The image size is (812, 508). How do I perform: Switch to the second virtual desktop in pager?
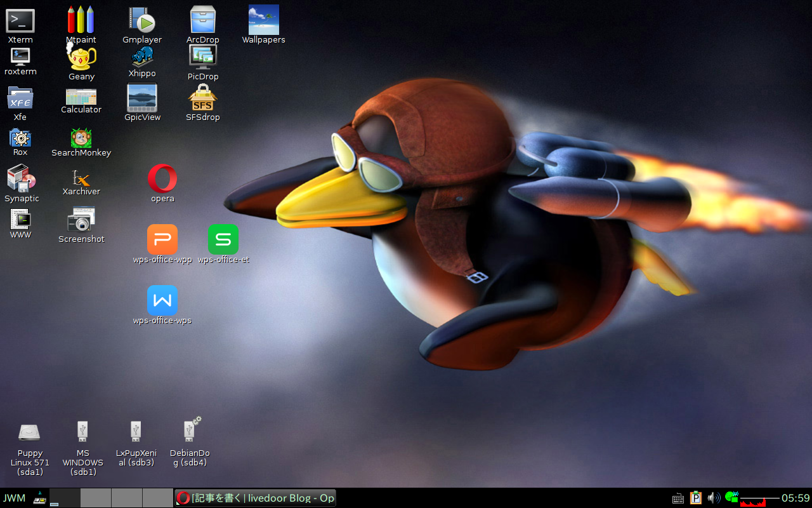click(x=96, y=498)
